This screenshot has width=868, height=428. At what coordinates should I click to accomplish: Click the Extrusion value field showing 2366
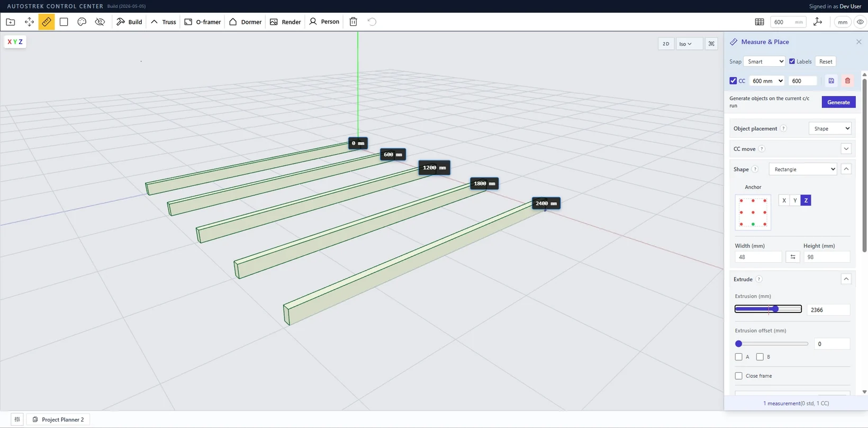[828, 310]
